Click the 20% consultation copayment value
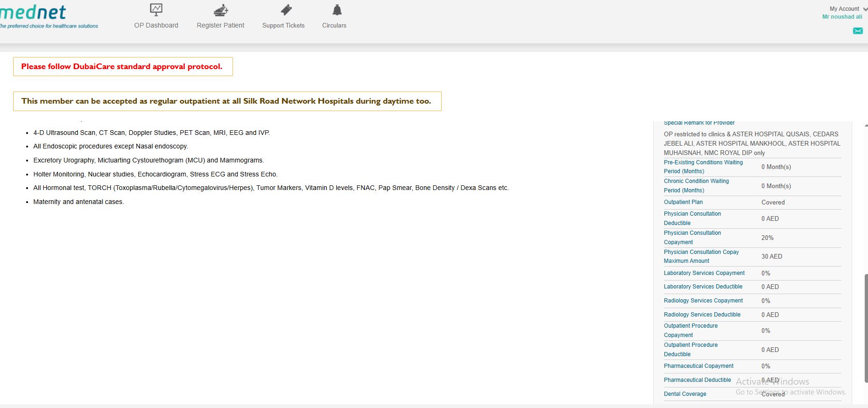The height and width of the screenshot is (408, 868). coord(767,238)
